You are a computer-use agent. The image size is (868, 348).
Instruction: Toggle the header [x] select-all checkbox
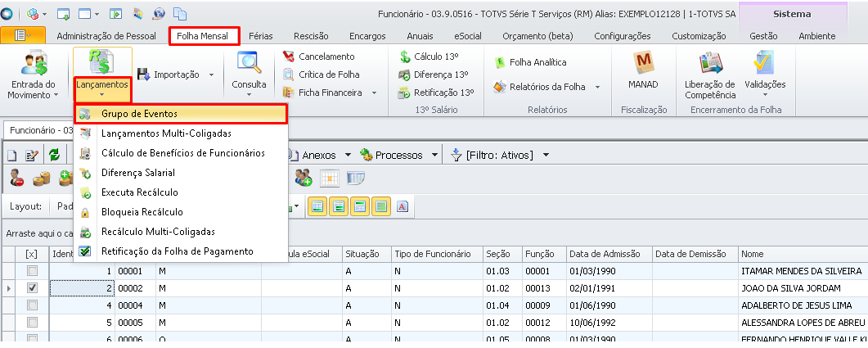point(32,255)
